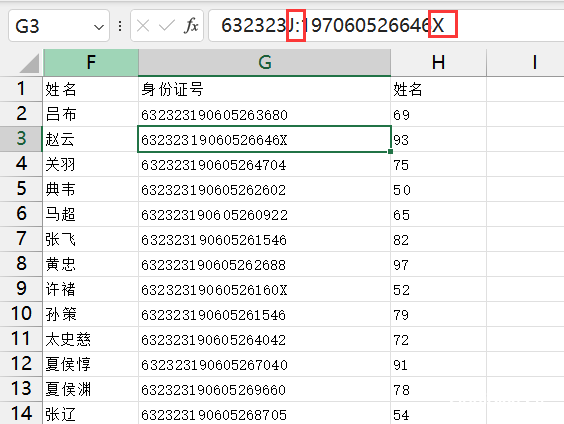The image size is (564, 424).
Task: Select row 10 header
Action: pyautogui.click(x=21, y=314)
